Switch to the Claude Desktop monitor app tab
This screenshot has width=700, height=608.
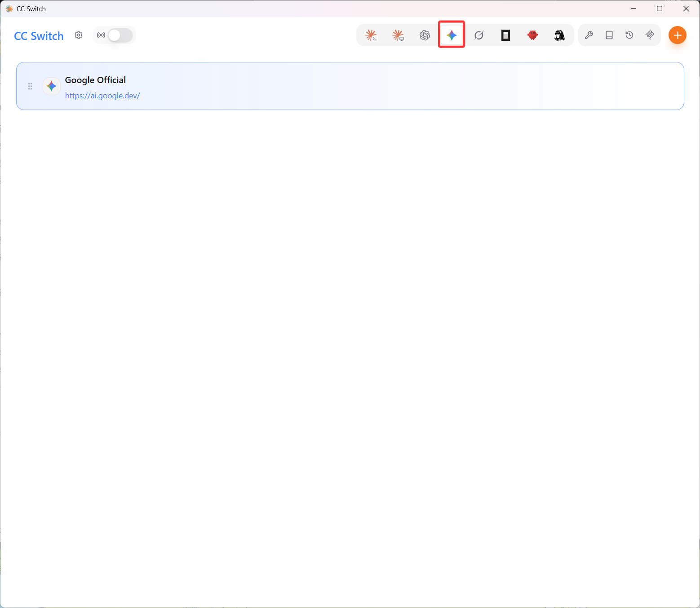pyautogui.click(x=398, y=35)
